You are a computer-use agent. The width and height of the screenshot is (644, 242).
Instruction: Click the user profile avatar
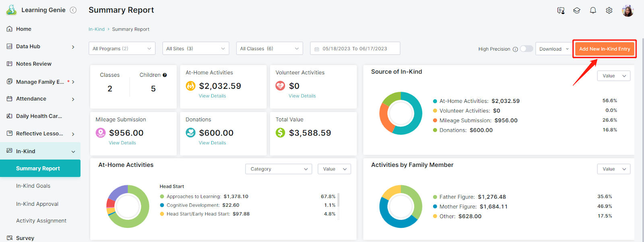tap(627, 10)
